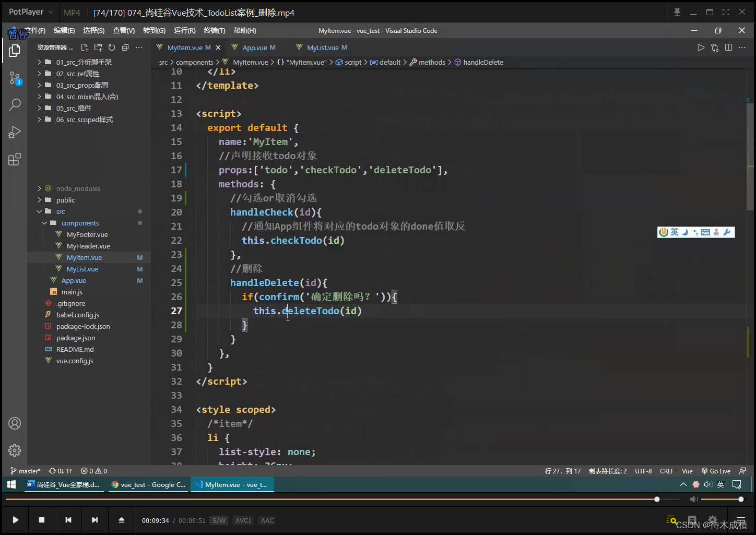Create a new folder in the explorer
Viewport: 756px width, 535px height.
click(x=98, y=47)
